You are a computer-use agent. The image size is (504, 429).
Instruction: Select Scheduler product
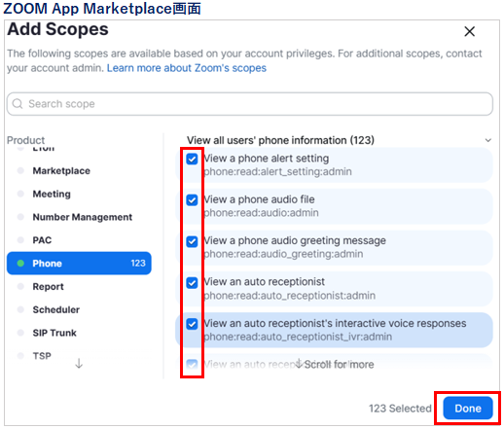[56, 309]
